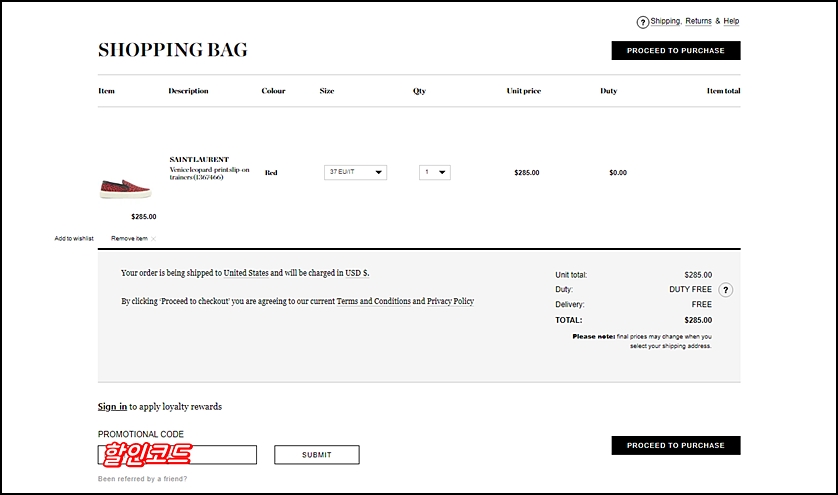Click the 'Been referred by a friend?' link
This screenshot has width=838, height=495.
(x=143, y=479)
